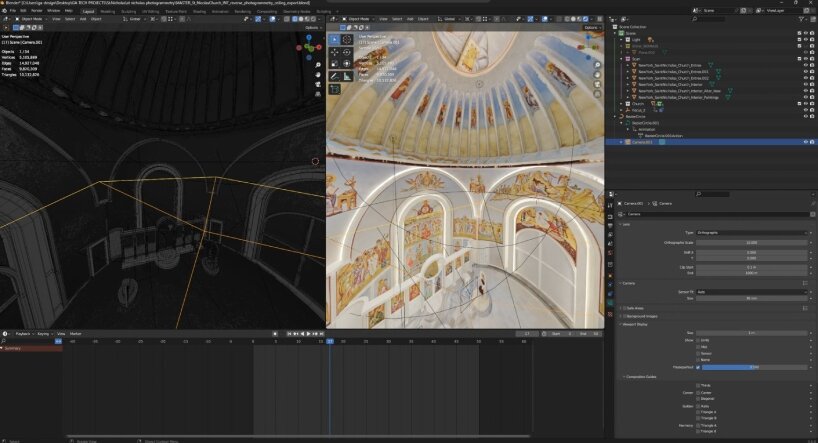
Task: Select the Annotate tool in right viewport
Action: [335, 75]
